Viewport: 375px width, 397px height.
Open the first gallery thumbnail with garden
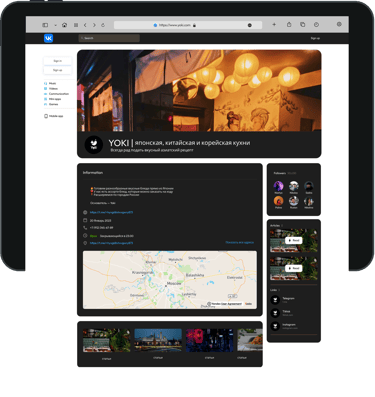click(107, 340)
